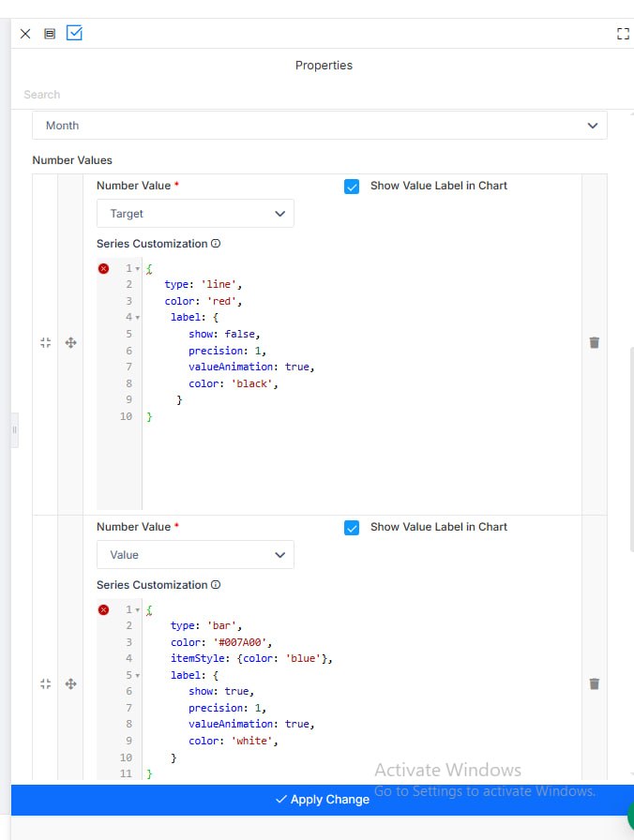634x840 pixels.
Task: Click the move handle for Target row
Action: [70, 343]
